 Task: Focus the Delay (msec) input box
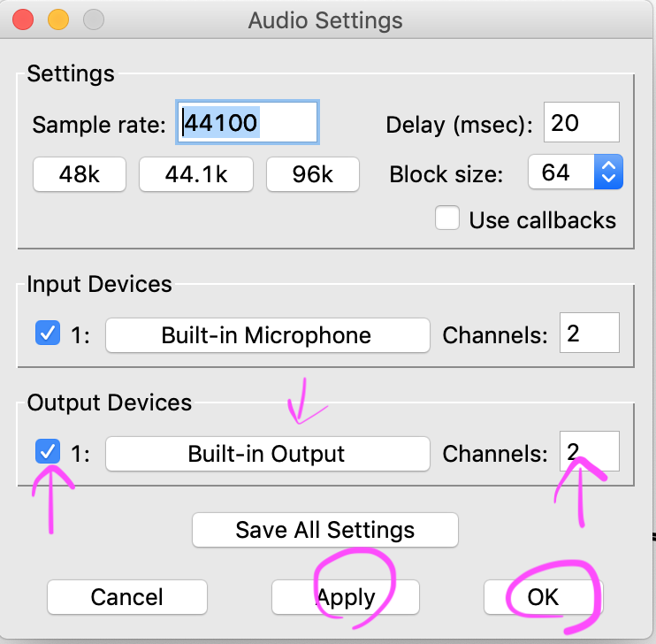(x=582, y=122)
